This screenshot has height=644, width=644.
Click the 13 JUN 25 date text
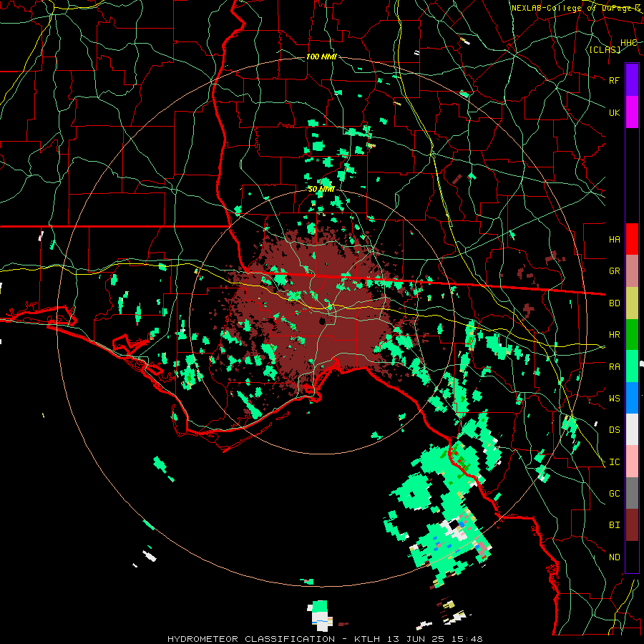(x=419, y=639)
